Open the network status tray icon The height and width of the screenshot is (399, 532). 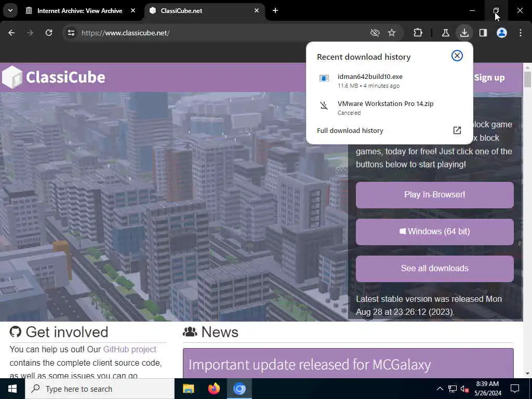(x=453, y=389)
